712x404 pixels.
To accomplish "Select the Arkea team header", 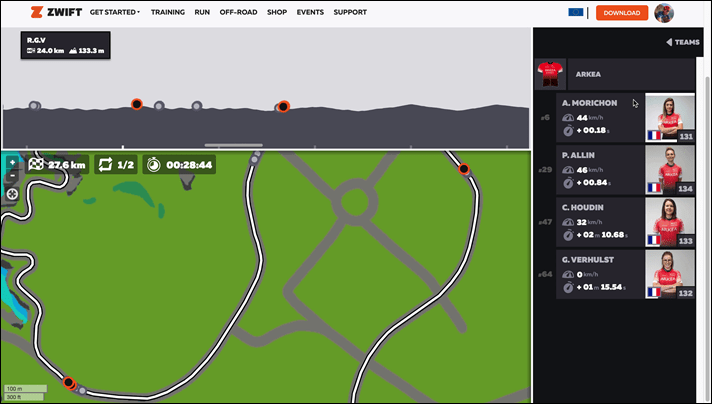I will point(631,74).
